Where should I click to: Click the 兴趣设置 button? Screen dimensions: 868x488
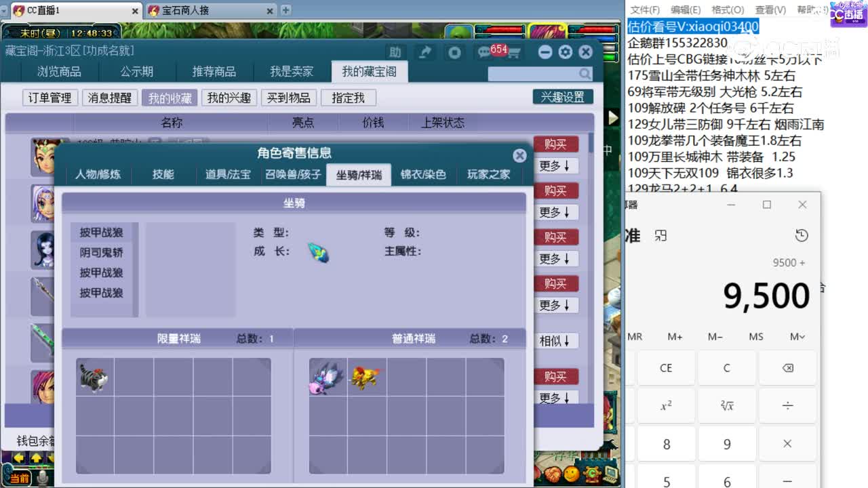tap(563, 96)
